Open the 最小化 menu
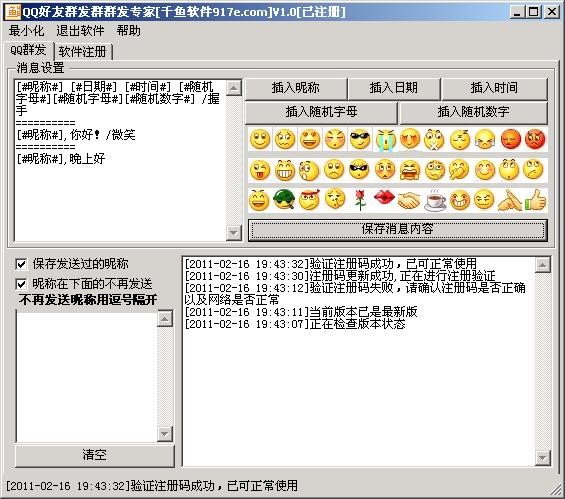Viewport: 565px width, 499px height. pos(26,31)
